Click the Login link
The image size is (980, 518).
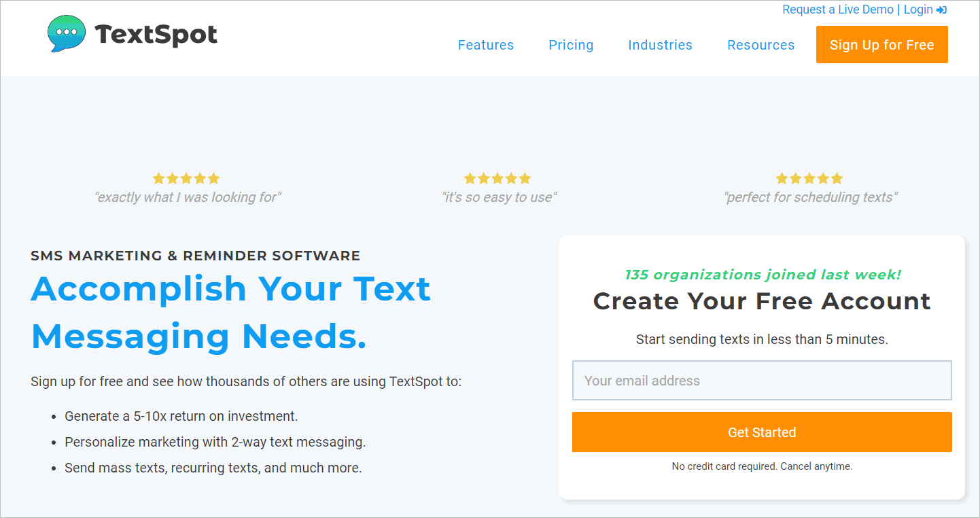click(917, 10)
